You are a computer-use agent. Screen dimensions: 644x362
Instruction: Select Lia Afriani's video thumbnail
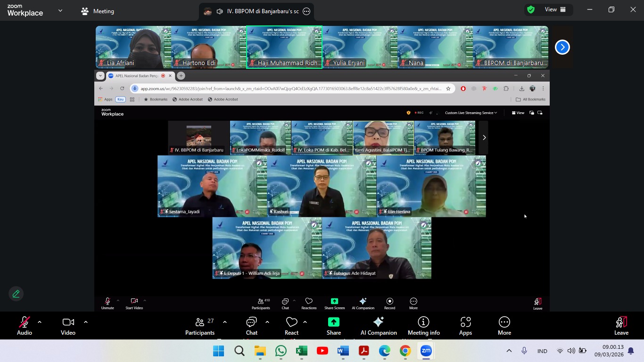[133, 47]
